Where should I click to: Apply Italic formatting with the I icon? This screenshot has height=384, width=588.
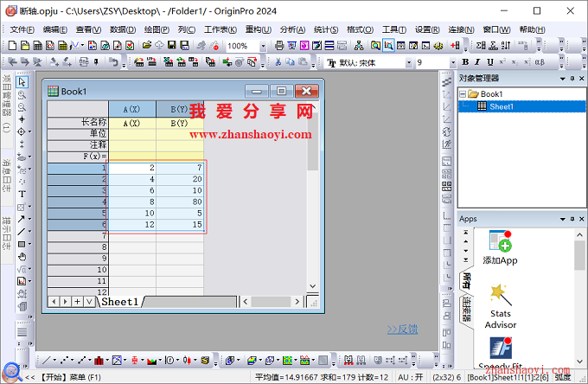click(x=477, y=62)
